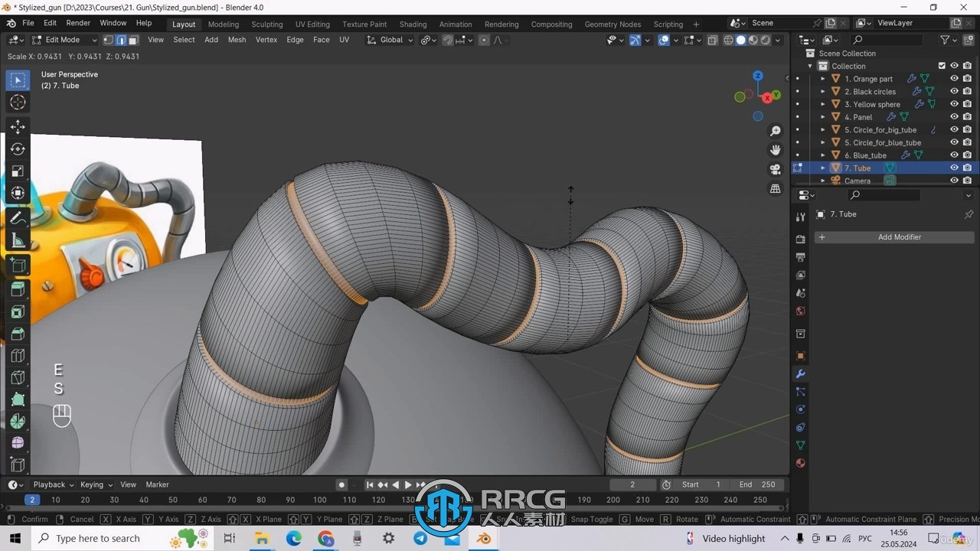Viewport: 980px width, 551px height.
Task: Hide the 1. Orange part object
Action: (x=954, y=79)
